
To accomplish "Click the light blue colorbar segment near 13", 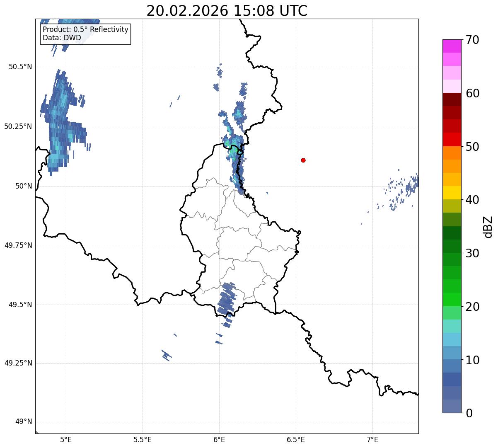I will 452,339.
